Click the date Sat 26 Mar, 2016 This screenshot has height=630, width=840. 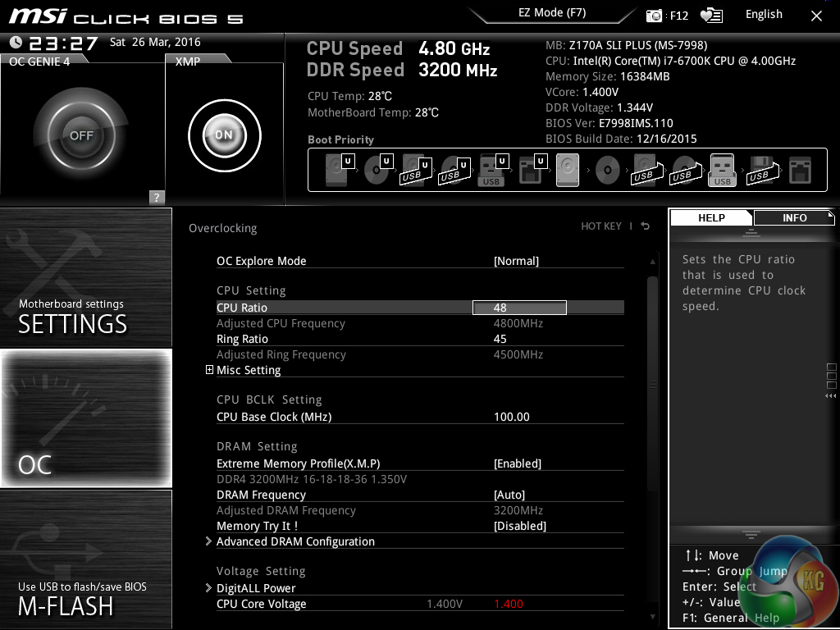pos(155,43)
